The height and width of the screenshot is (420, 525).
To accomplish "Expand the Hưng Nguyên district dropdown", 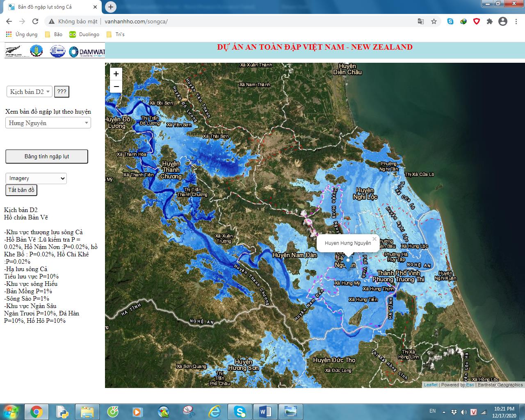I will point(48,123).
